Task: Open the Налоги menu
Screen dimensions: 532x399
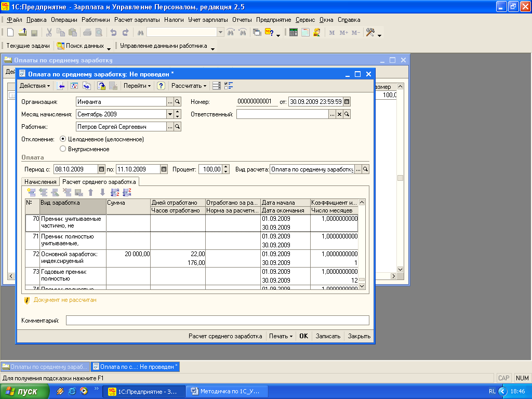Action: [174, 20]
